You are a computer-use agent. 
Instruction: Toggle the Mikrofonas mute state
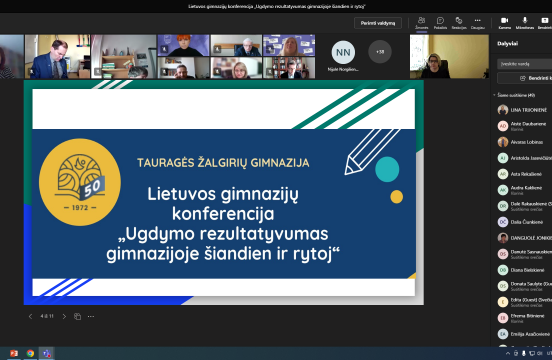coord(525,23)
